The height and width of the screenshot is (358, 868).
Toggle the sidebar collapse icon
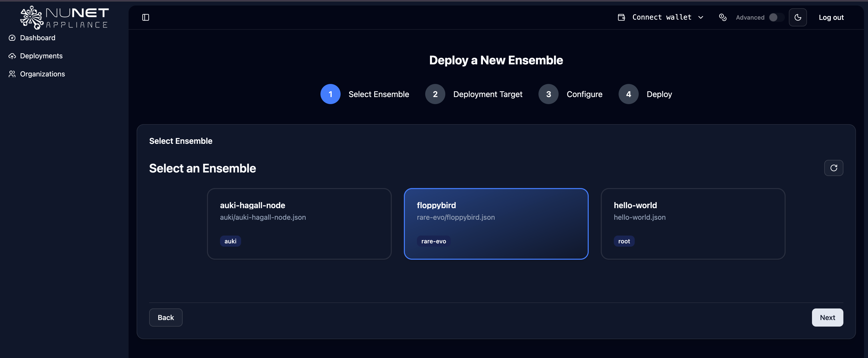[x=146, y=17]
